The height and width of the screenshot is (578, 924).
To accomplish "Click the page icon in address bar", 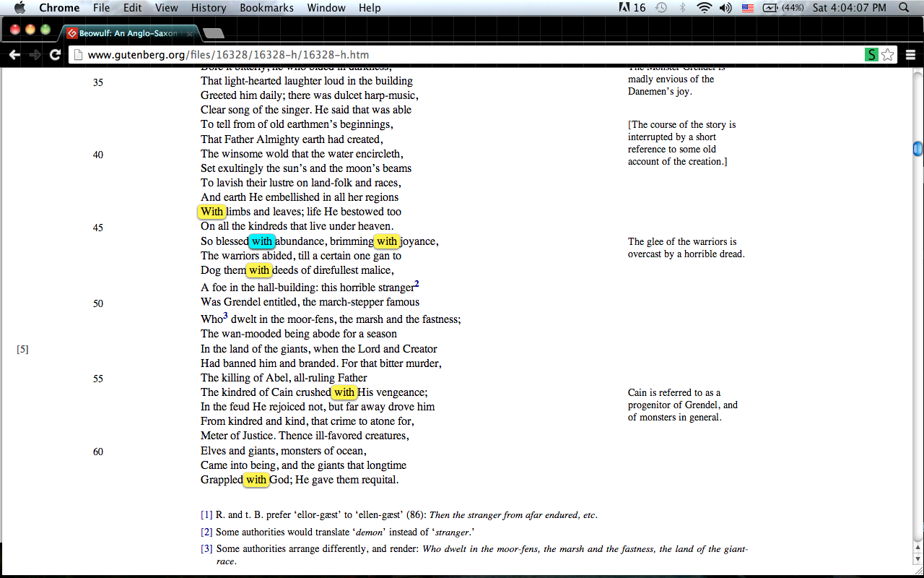I will point(78,55).
